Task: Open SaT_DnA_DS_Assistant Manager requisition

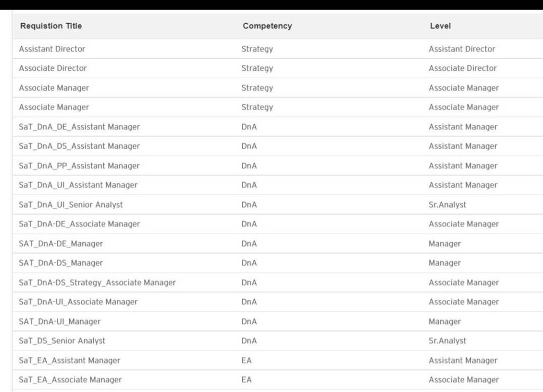Action: click(79, 146)
